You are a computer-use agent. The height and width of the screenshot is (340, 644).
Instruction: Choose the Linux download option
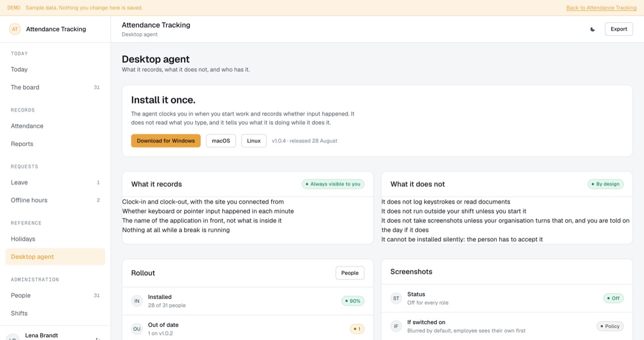tap(254, 140)
